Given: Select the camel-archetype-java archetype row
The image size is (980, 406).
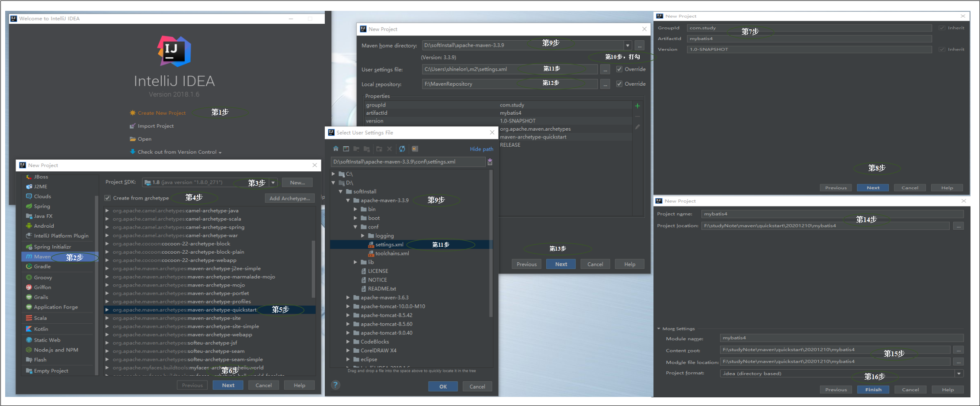Looking at the screenshot, I should [x=209, y=211].
